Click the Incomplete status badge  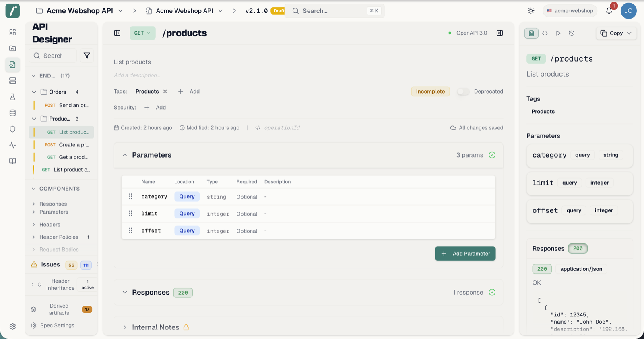[430, 92]
